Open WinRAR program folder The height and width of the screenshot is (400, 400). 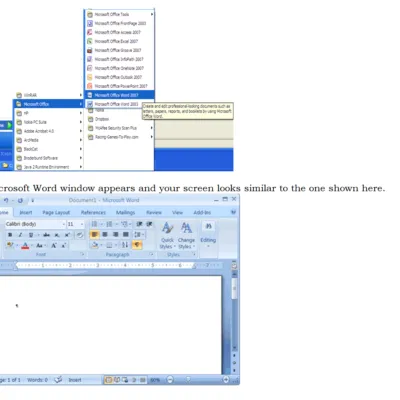pyautogui.click(x=49, y=95)
